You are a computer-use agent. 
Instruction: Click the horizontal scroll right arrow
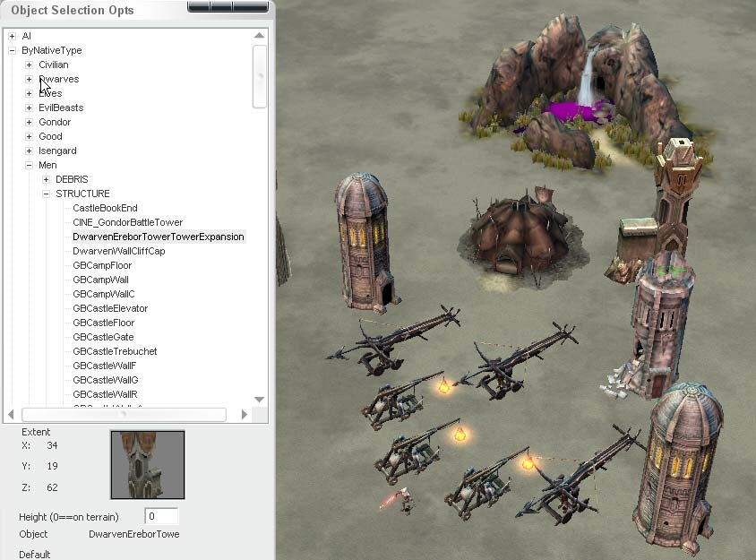pos(245,414)
